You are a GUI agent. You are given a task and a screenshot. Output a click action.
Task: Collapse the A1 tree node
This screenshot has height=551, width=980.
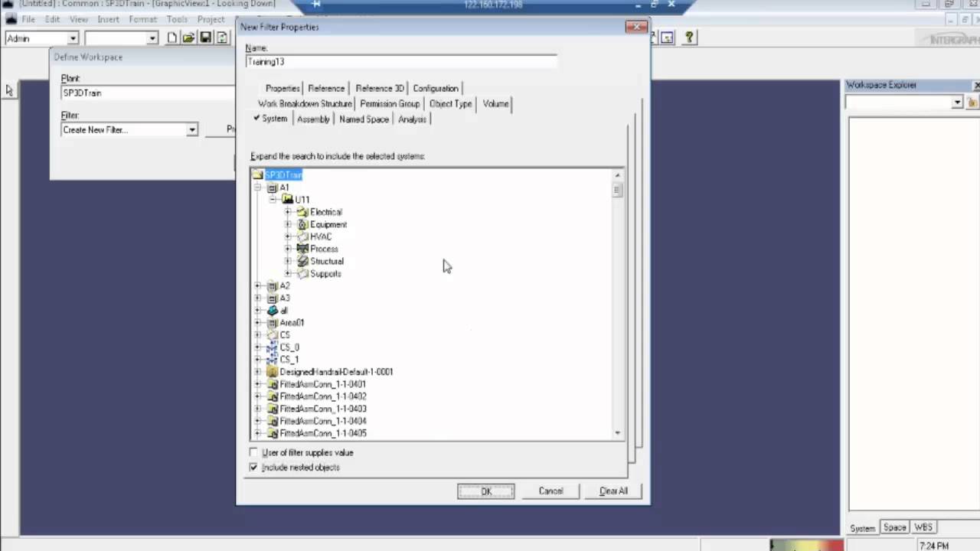(x=258, y=187)
